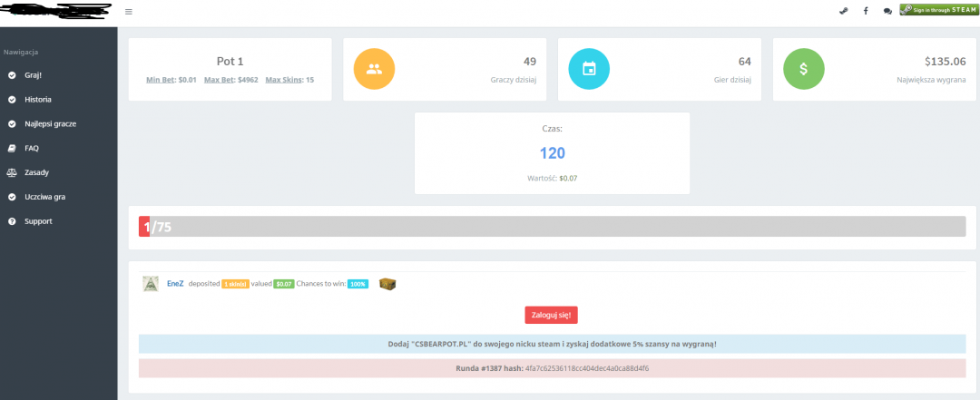Click the hamburger menu icon
Viewport: 980px width, 400px height.
(129, 12)
